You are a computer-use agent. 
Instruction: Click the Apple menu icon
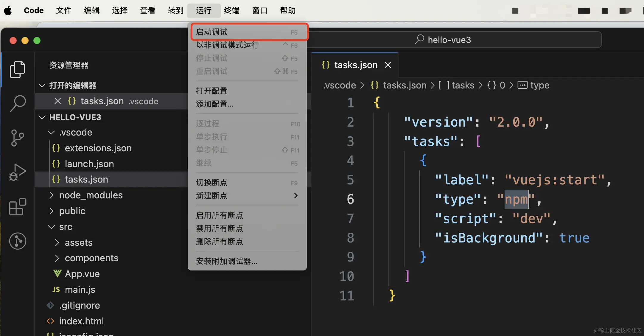pyautogui.click(x=8, y=10)
